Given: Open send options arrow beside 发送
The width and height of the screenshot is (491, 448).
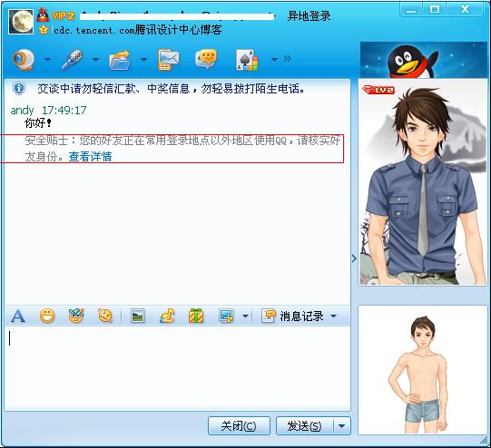Looking at the screenshot, I should (342, 426).
